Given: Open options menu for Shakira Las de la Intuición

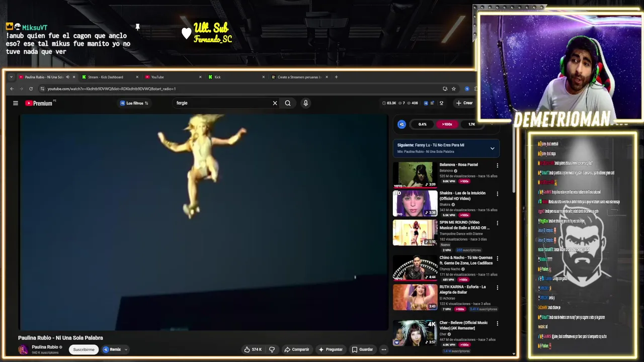Looking at the screenshot, I should pyautogui.click(x=498, y=194).
